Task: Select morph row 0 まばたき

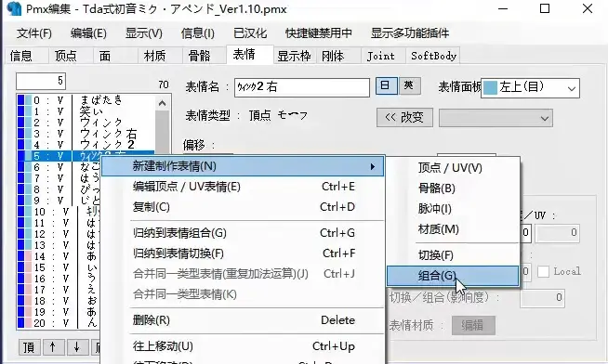Action: (x=86, y=100)
